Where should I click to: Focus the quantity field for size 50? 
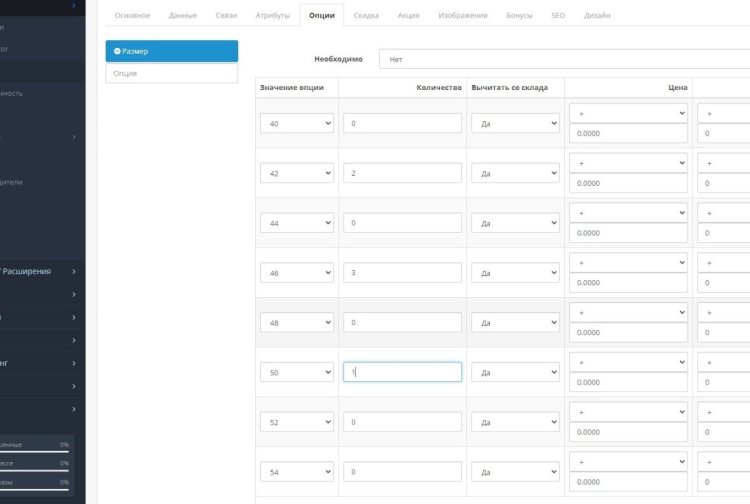[x=402, y=372]
